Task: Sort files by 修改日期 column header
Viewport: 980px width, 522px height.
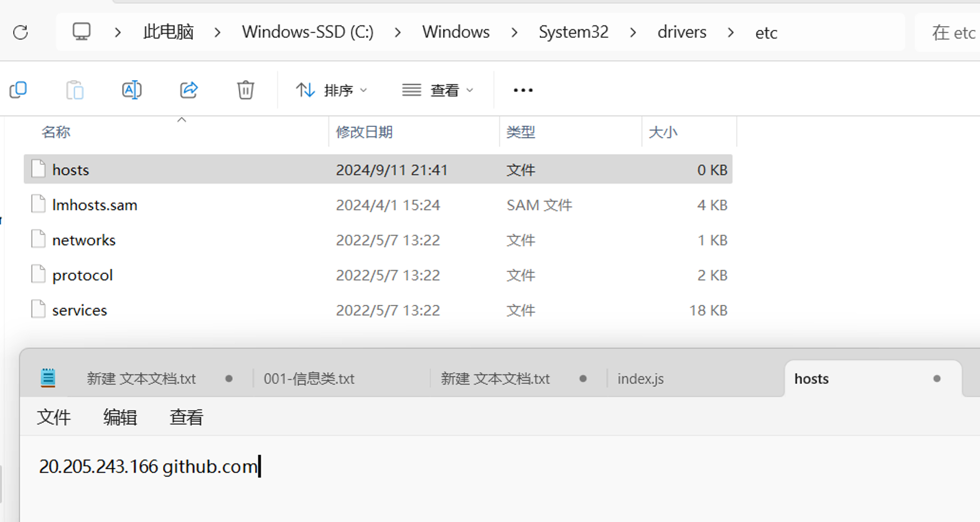Action: click(364, 132)
